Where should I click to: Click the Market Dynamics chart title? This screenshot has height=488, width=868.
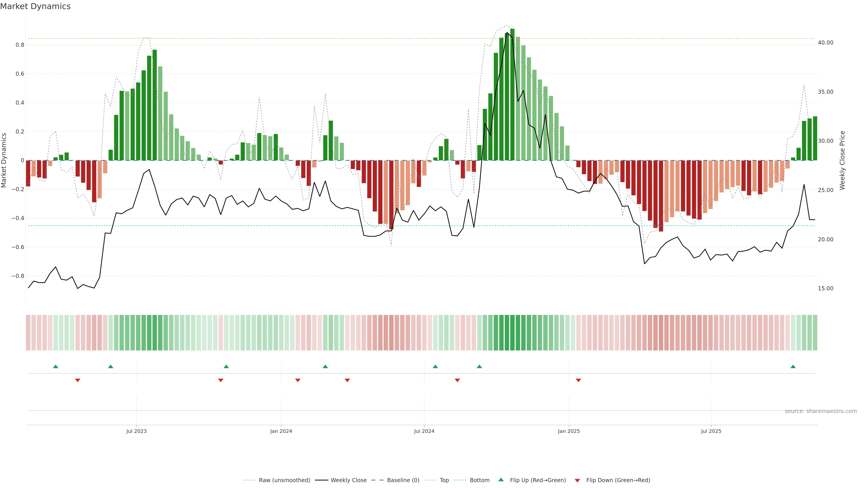[x=35, y=6]
